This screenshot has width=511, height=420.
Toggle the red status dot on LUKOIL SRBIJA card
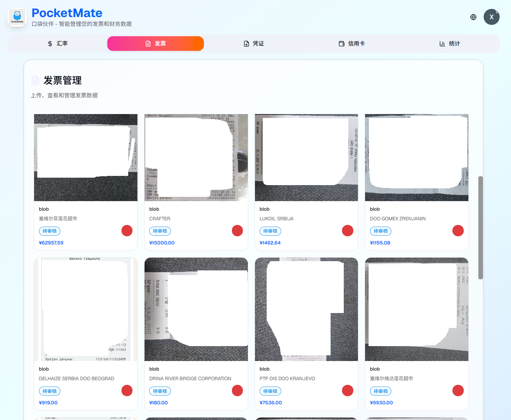[347, 231]
